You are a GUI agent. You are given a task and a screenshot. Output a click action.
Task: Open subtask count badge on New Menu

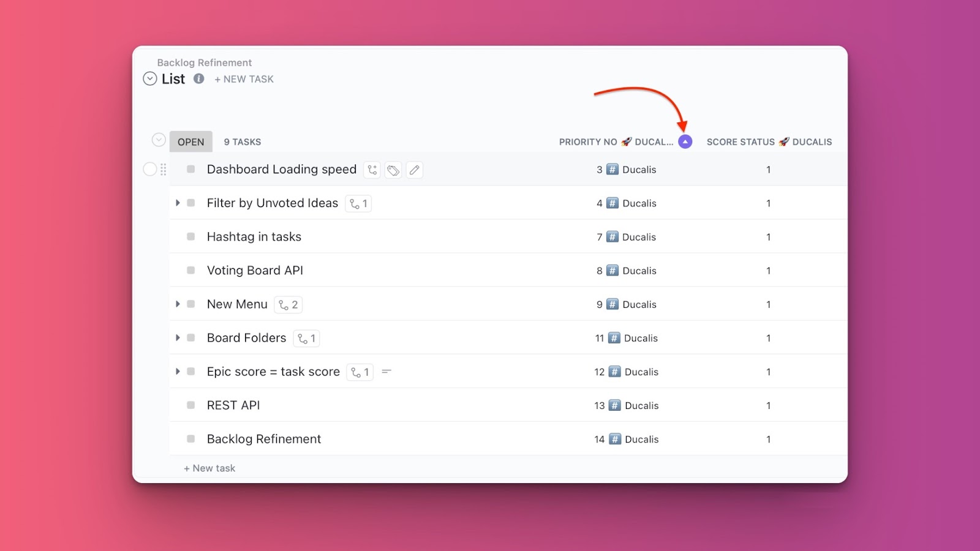pos(288,305)
